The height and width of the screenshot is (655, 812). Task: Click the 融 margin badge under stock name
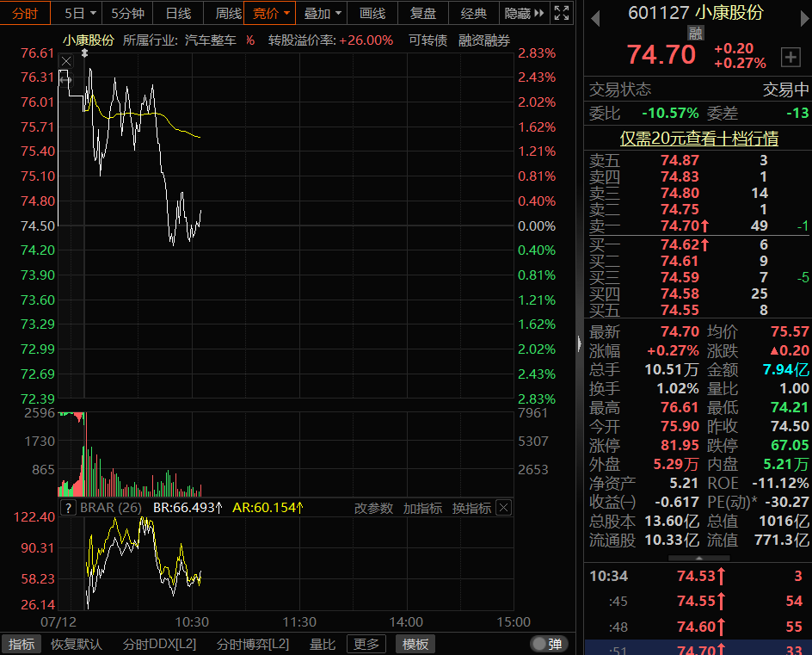[x=695, y=34]
